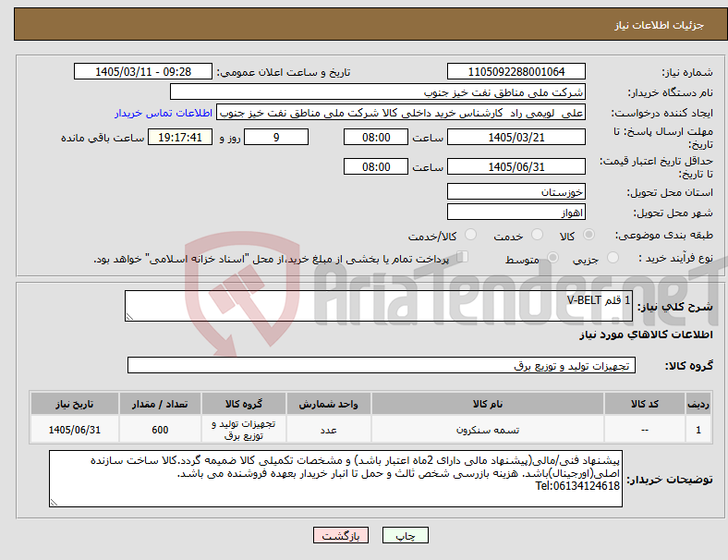Click the delivery city field اهواز
This screenshot has width=728, height=560.
[x=516, y=213]
